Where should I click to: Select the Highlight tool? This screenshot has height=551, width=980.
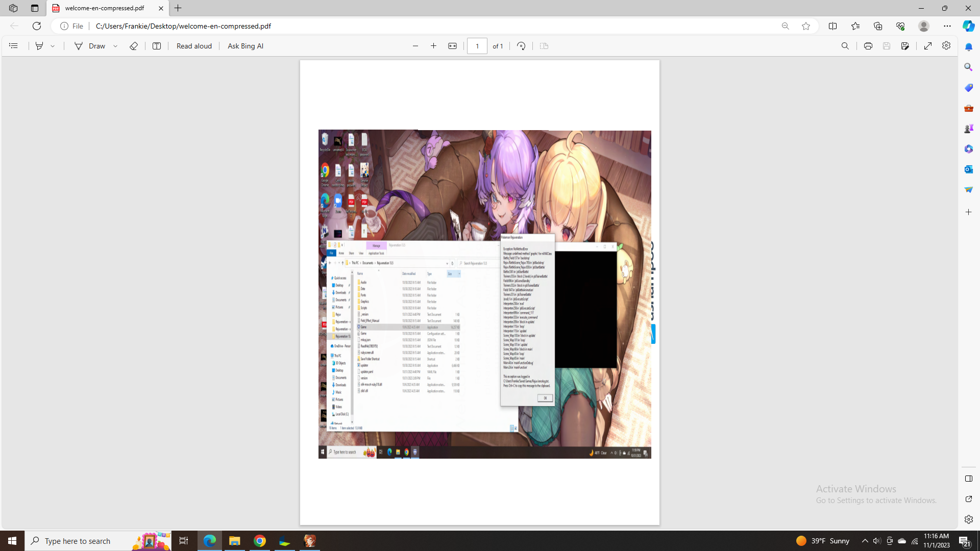tap(39, 46)
